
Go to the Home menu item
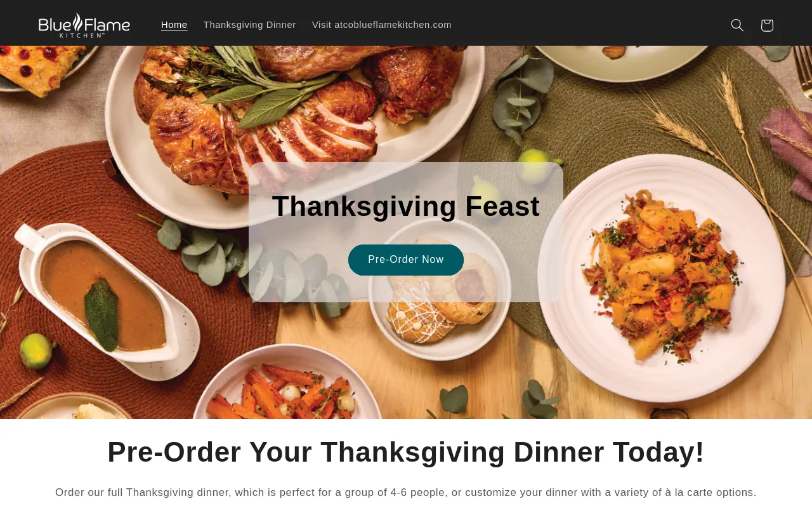174,25
